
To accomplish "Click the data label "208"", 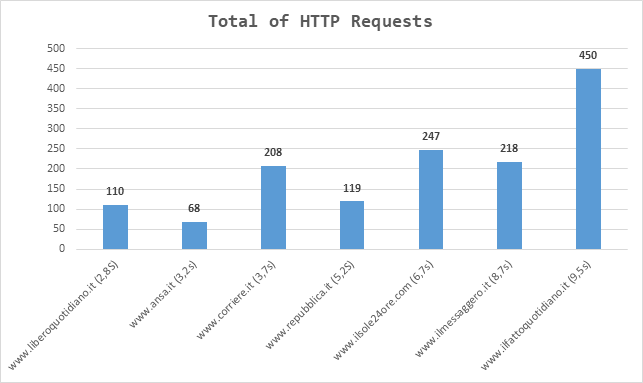I will tap(273, 153).
